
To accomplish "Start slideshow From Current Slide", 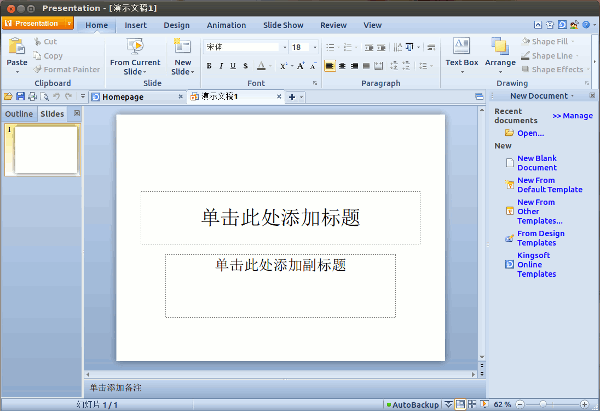I will point(135,57).
